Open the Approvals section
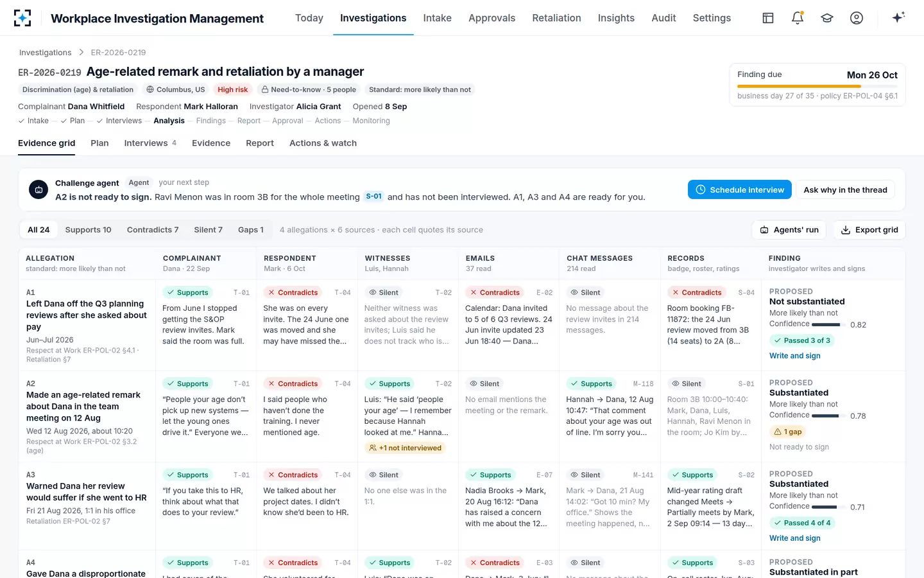The height and width of the screenshot is (578, 924). point(492,18)
